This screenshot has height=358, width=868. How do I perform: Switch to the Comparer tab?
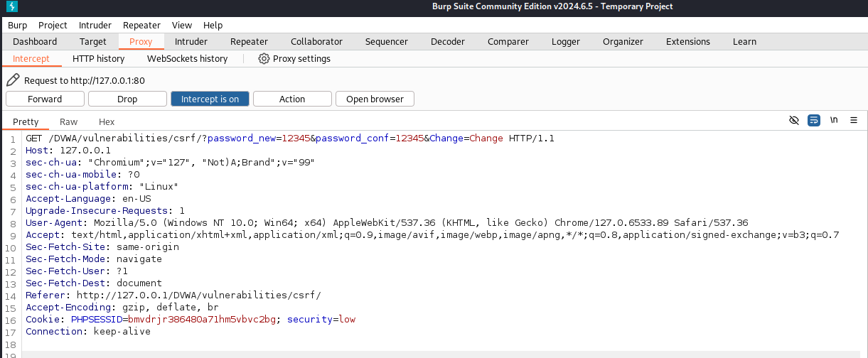508,41
